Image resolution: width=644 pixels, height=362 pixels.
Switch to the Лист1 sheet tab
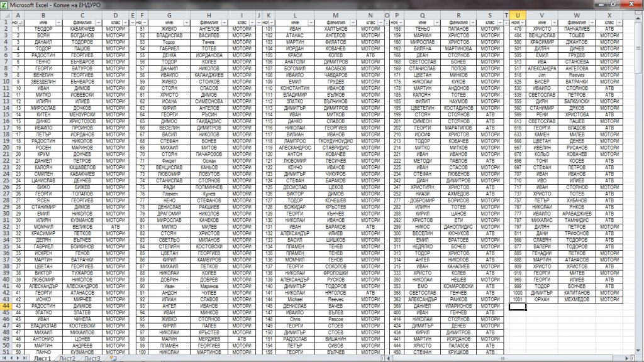42,358
